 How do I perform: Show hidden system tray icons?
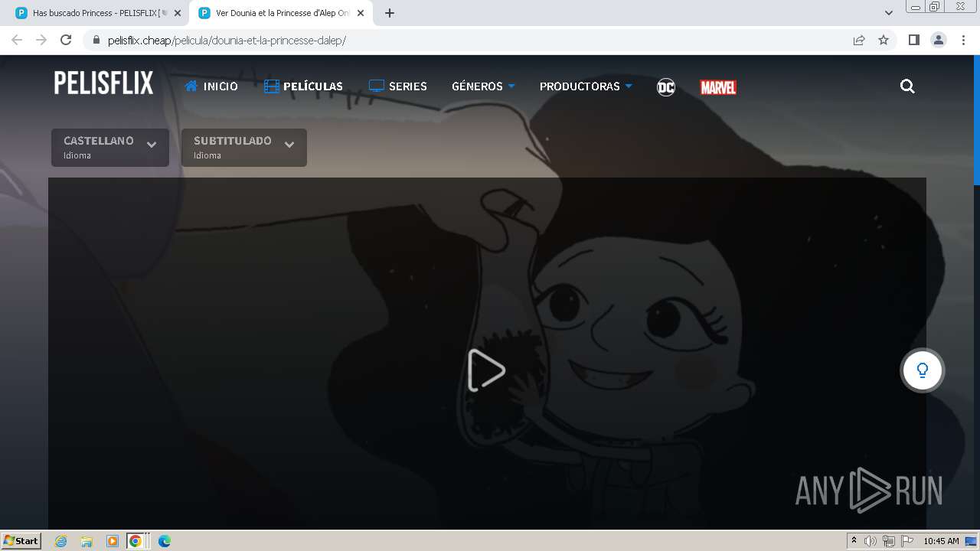pos(854,540)
